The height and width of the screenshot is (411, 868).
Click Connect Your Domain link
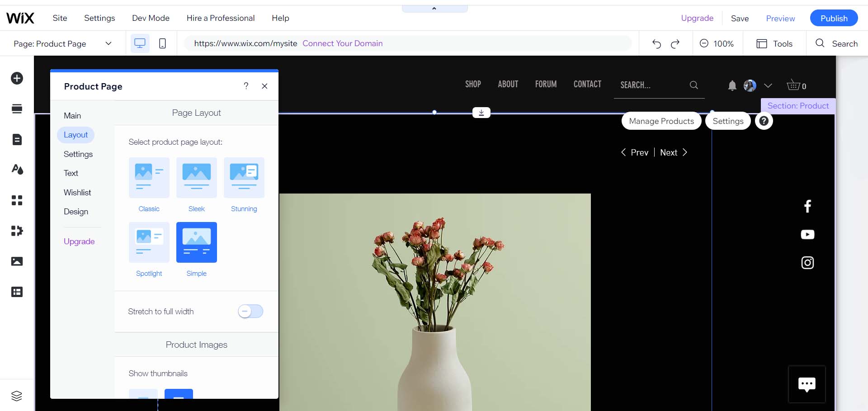click(x=343, y=43)
